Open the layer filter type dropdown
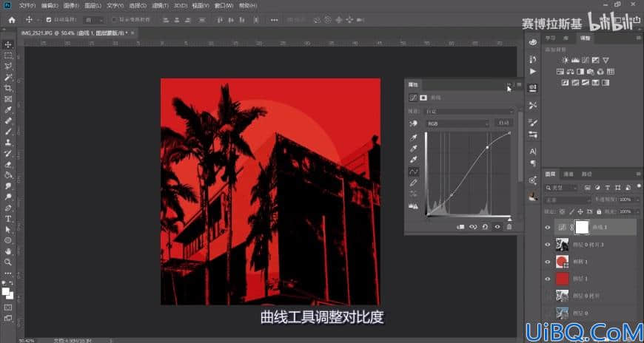The height and width of the screenshot is (343, 644). (x=560, y=188)
